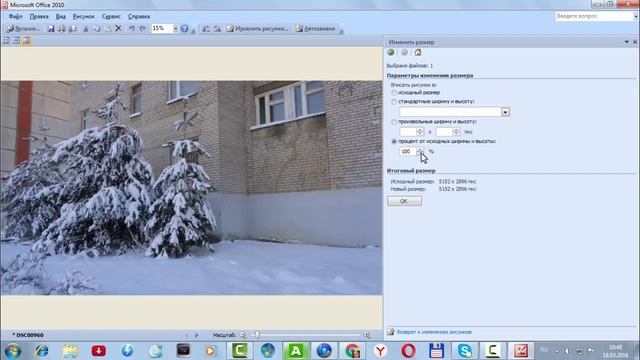Click the zoom in magnifier icon
The image size is (640, 360).
pyautogui.click(x=367, y=335)
